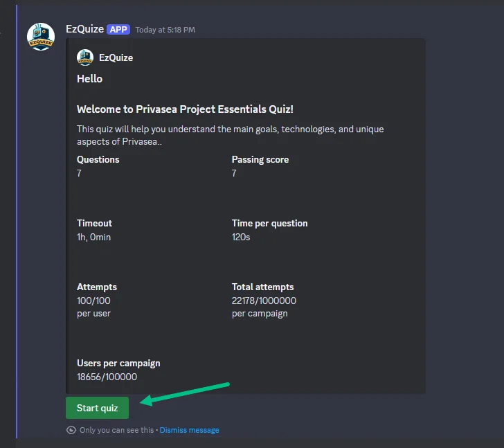Click the 'Total attempts' field label
504x448 pixels.
[262, 287]
